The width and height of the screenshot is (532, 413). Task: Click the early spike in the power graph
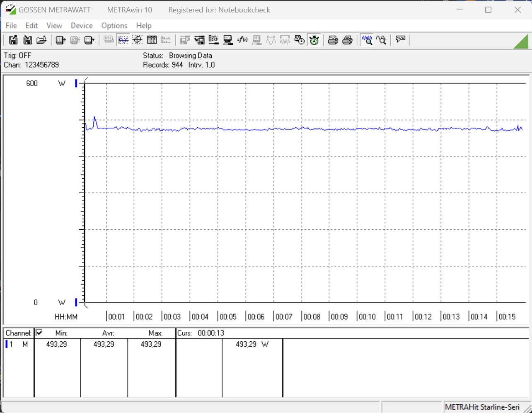(94, 118)
